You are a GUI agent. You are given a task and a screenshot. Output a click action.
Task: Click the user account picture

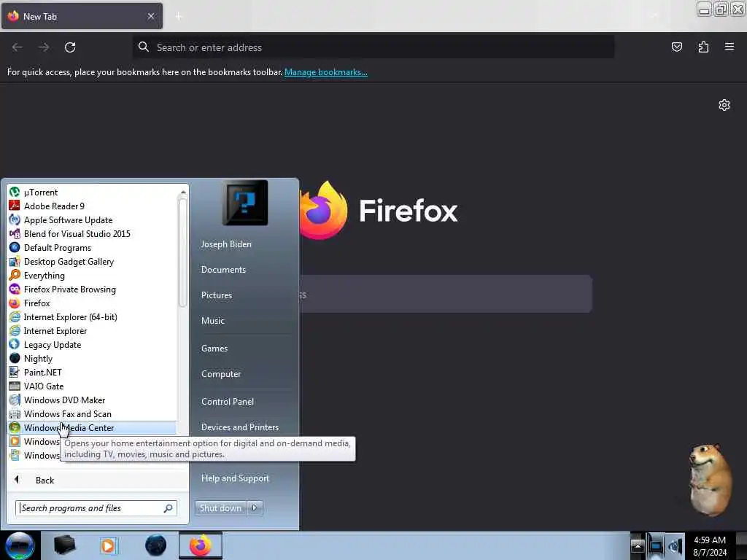point(245,203)
